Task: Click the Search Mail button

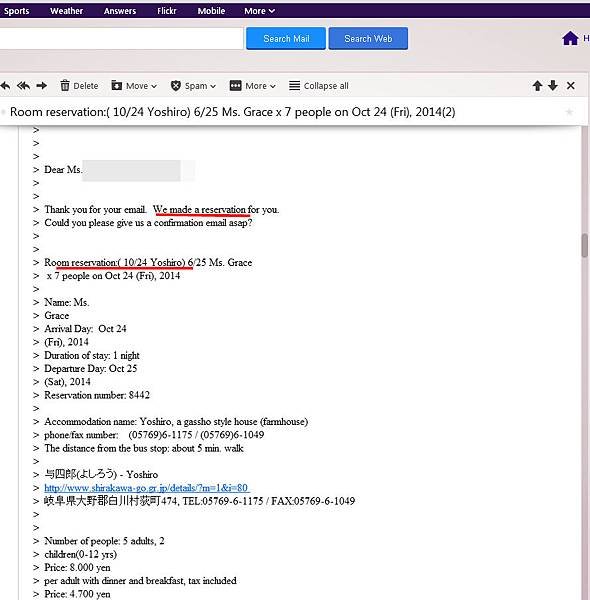Action: pyautogui.click(x=286, y=38)
